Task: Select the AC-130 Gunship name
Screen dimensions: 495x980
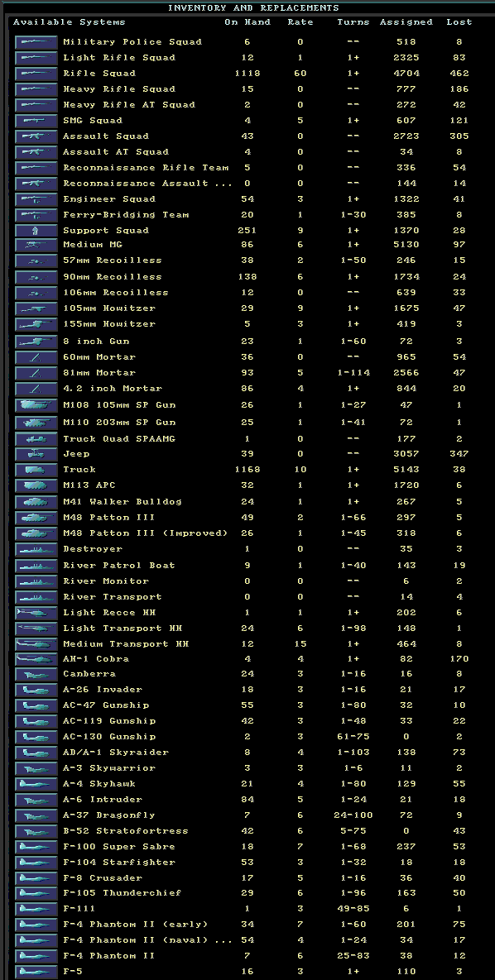Action: click(109, 736)
